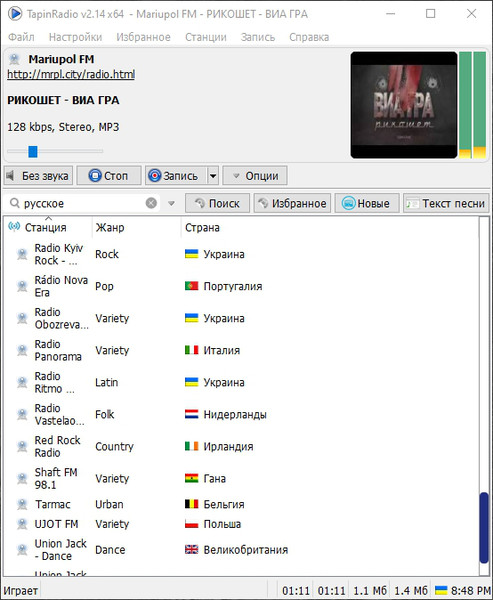The width and height of the screenshot is (493, 600).
Task: Click the station icon for Rádio Nova Era
Action: point(22,286)
